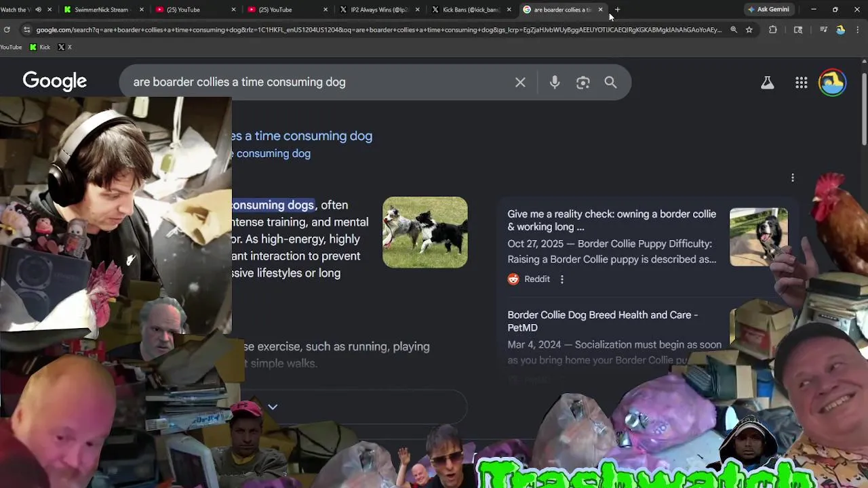Open the X bookmark icon

[64, 47]
